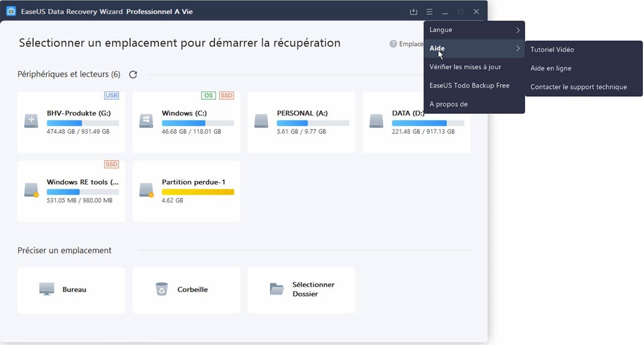Click the 46.68 GB / 118.01 GB text

pyautogui.click(x=192, y=131)
